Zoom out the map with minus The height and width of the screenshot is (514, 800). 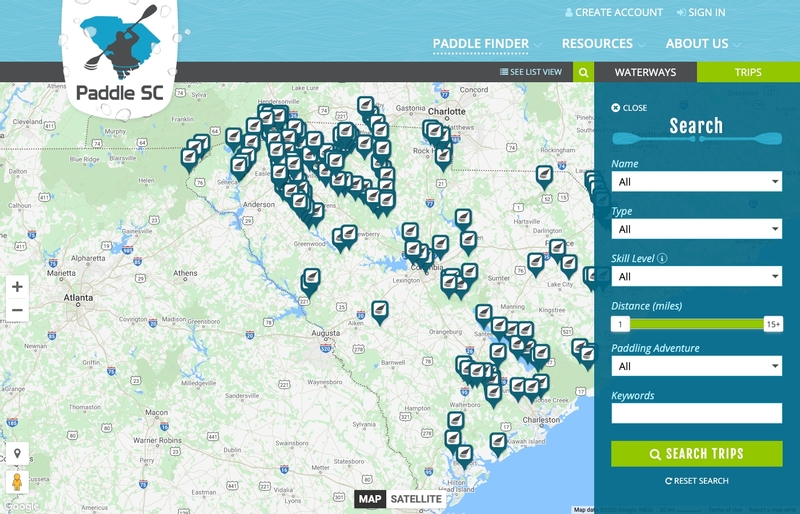pos(17,310)
